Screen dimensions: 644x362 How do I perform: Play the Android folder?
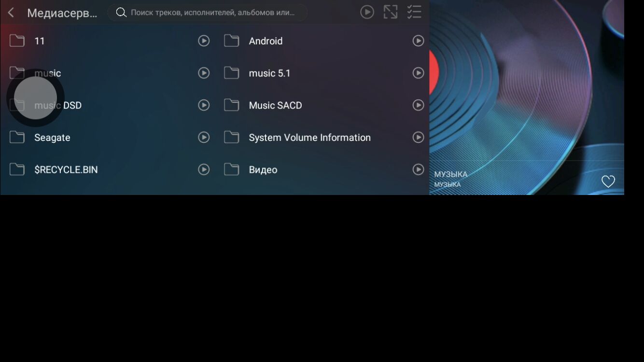click(x=418, y=41)
